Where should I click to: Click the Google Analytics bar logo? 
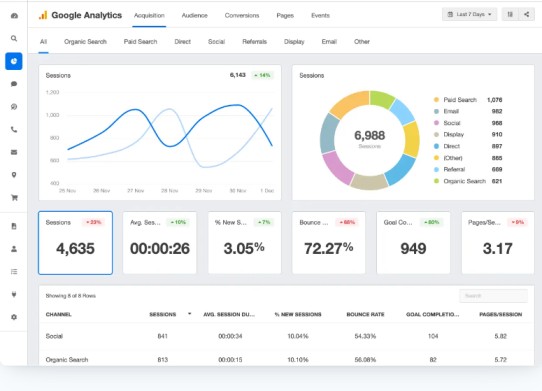pos(43,15)
